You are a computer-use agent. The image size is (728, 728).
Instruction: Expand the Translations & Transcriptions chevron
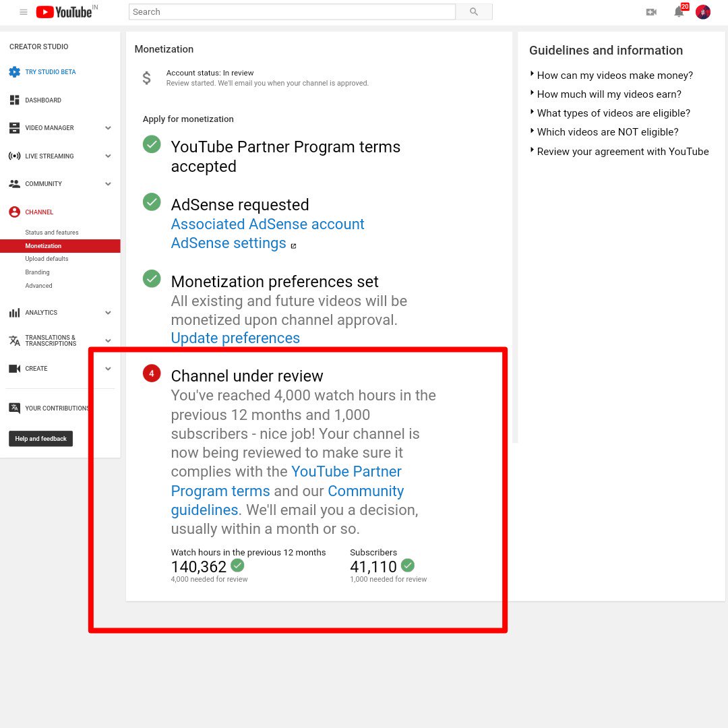coord(108,340)
